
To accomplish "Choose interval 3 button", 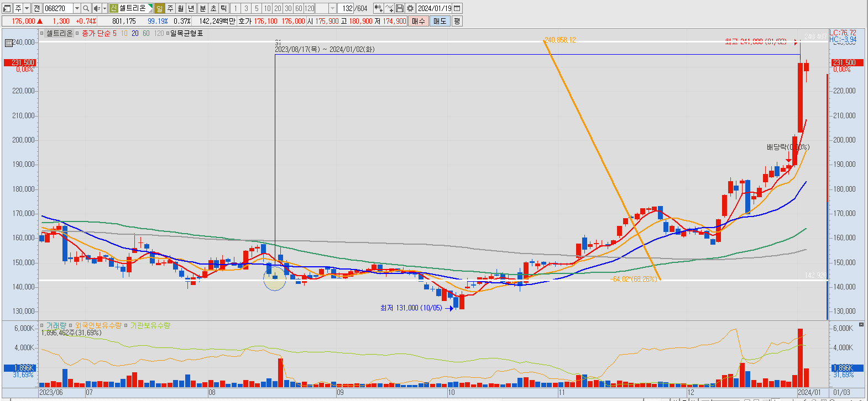I will point(246,8).
